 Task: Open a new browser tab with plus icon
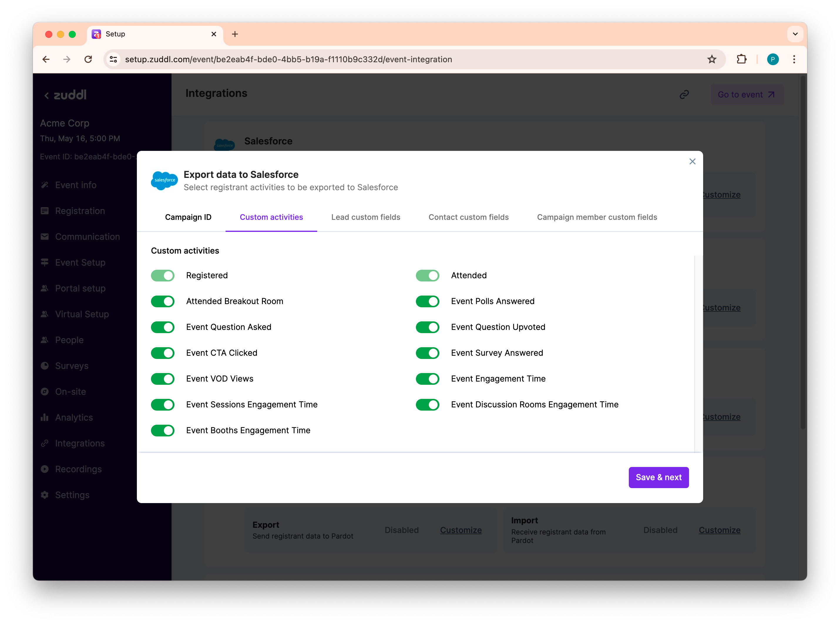tap(235, 34)
